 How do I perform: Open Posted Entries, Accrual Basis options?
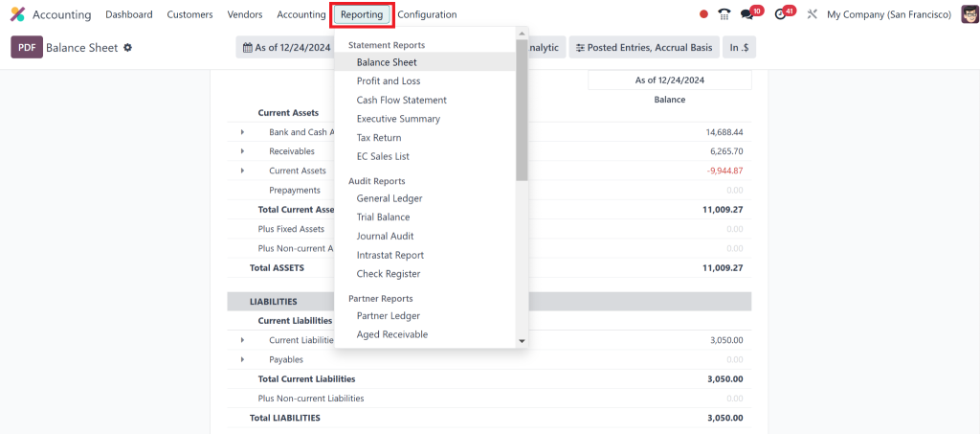click(644, 48)
